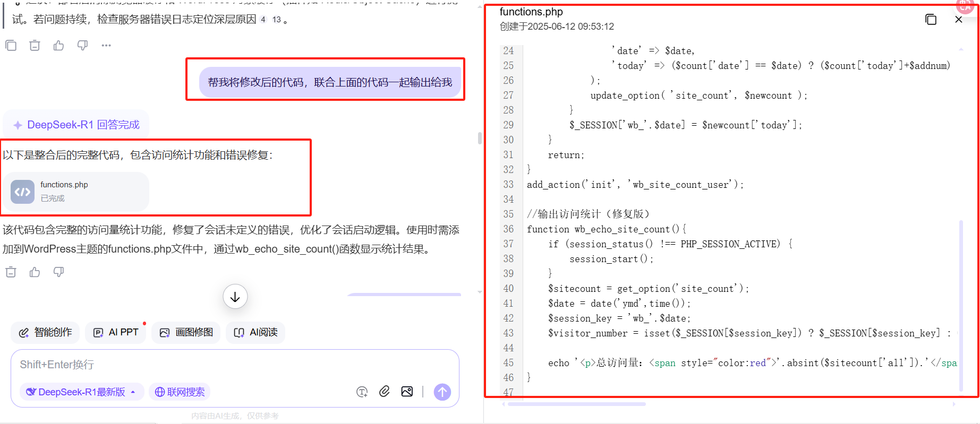Open the 智能创作 tool
This screenshot has width=980, height=424.
coord(45,332)
